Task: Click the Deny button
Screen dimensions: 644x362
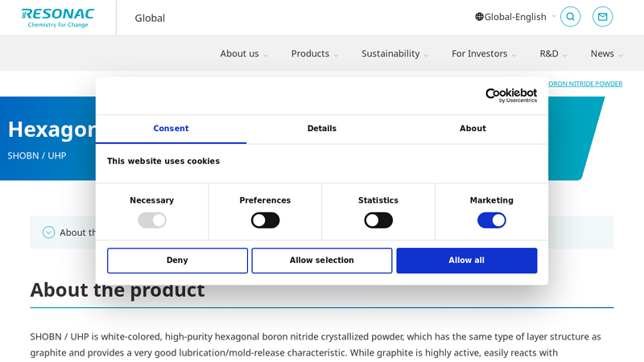Action: point(177,260)
